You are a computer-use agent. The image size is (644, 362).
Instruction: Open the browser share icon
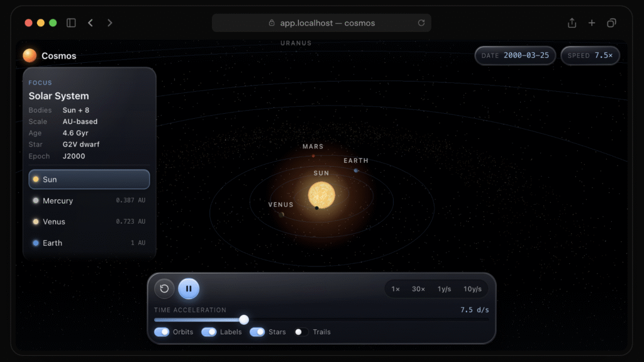click(572, 23)
